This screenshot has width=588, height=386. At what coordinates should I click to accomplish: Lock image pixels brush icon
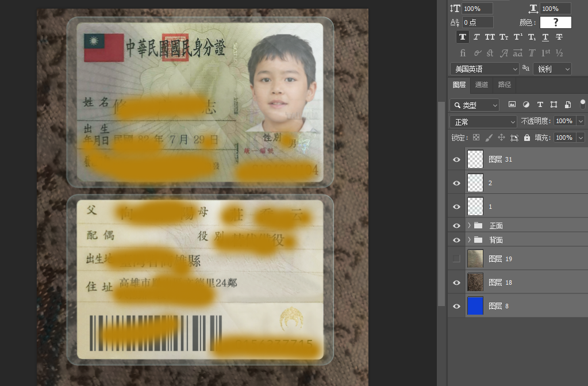click(489, 137)
